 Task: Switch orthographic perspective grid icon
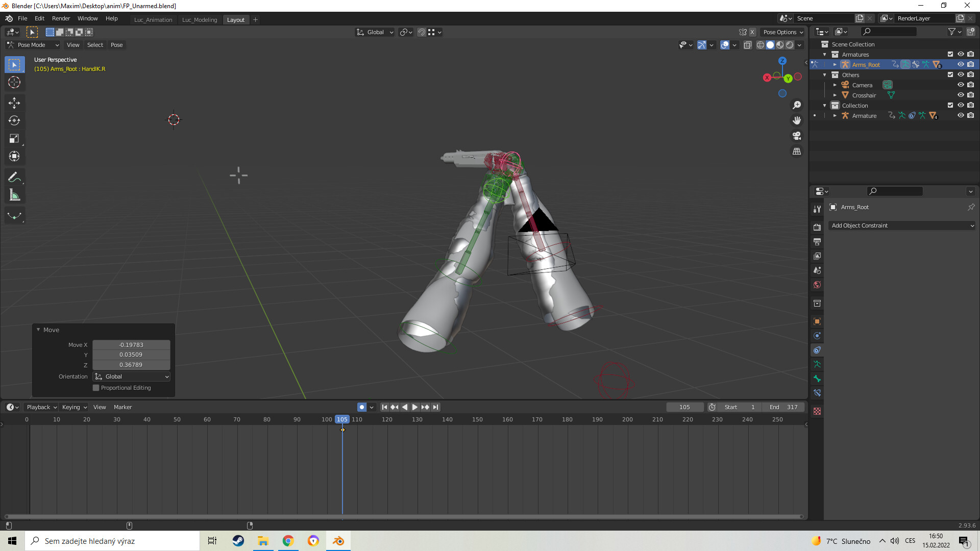(x=797, y=151)
